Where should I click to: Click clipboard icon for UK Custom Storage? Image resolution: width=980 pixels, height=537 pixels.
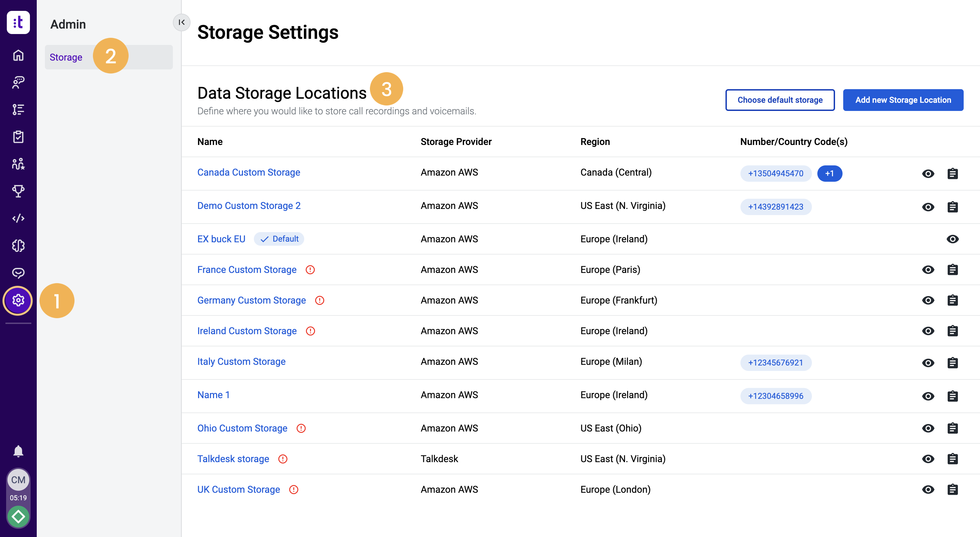pos(953,489)
